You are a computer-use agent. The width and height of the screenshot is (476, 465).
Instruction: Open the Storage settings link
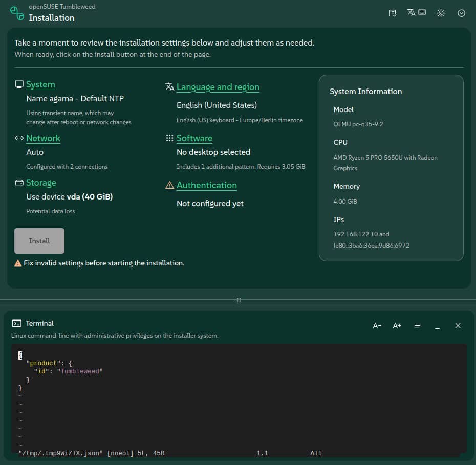click(41, 183)
